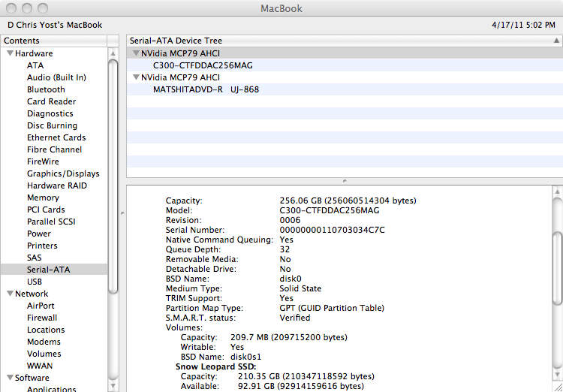Select ATA in the Contents list
Image resolution: width=563 pixels, height=392 pixels.
pyautogui.click(x=35, y=66)
